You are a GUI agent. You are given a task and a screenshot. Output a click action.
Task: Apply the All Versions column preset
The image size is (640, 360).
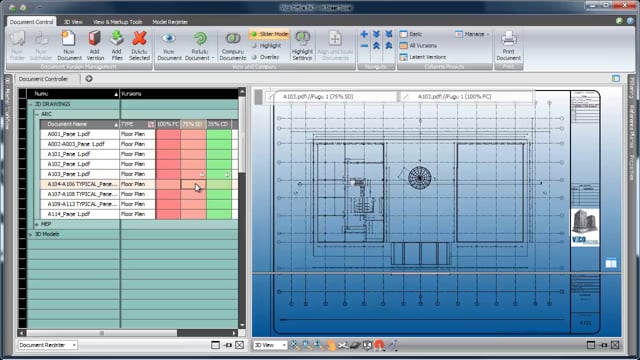pos(418,46)
